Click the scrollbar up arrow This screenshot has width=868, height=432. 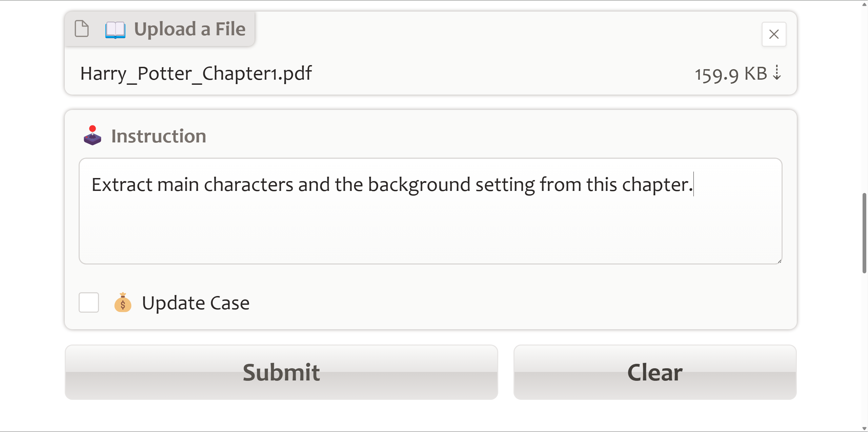pyautogui.click(x=864, y=4)
